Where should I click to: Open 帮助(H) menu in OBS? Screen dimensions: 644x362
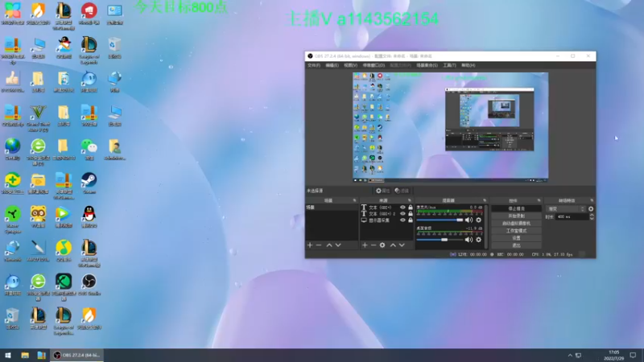point(468,65)
